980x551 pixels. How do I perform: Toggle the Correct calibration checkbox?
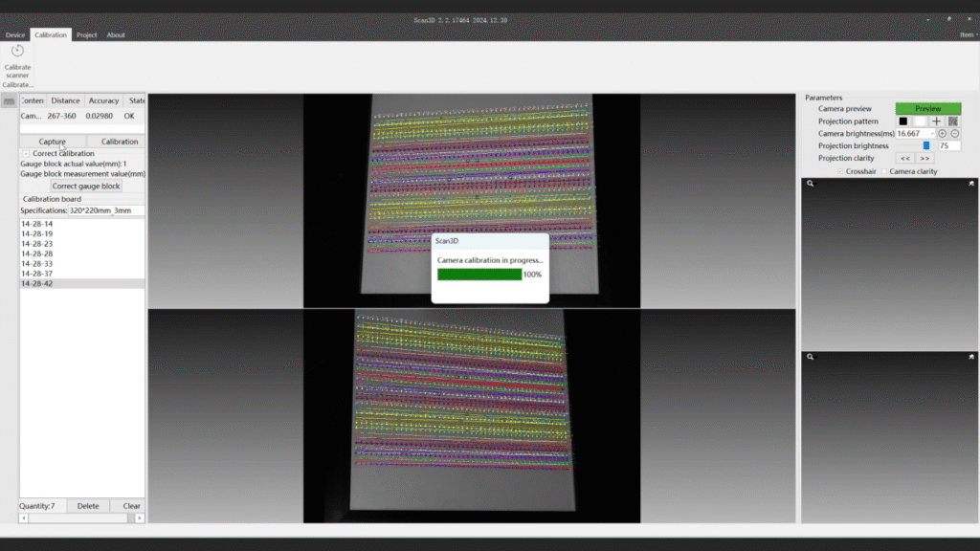pyautogui.click(x=26, y=153)
